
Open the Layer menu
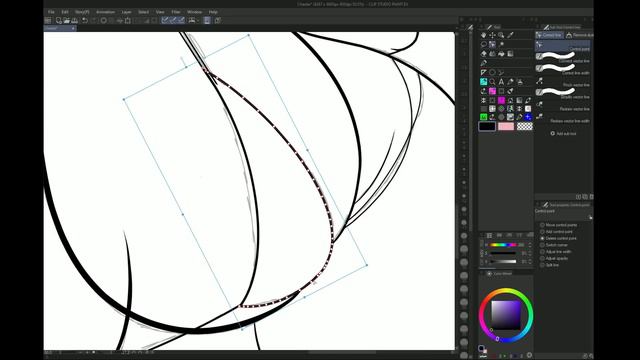point(127,12)
